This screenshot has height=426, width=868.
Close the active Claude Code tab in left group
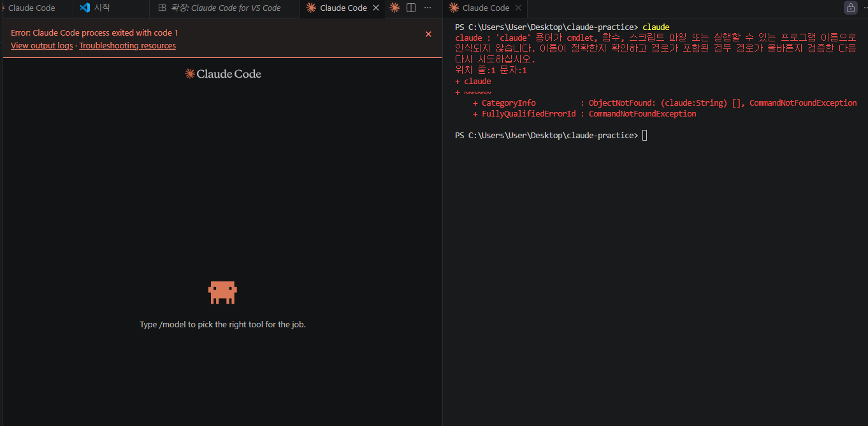pyautogui.click(x=376, y=8)
